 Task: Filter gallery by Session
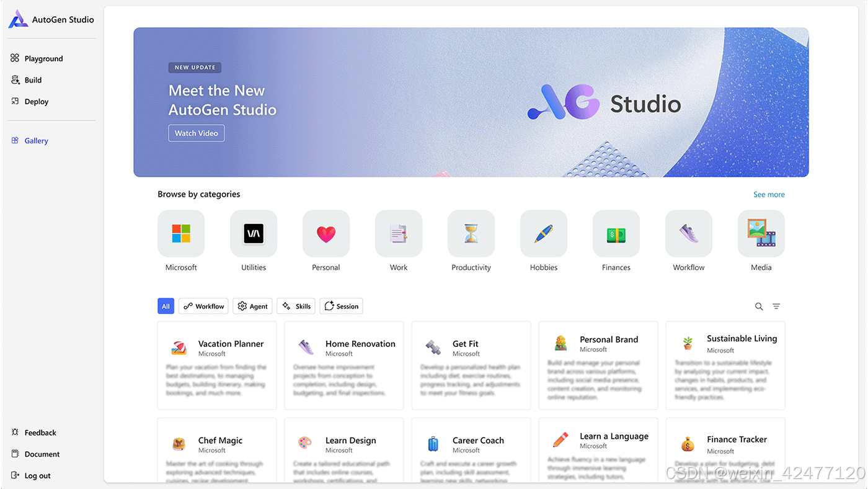pyautogui.click(x=341, y=306)
